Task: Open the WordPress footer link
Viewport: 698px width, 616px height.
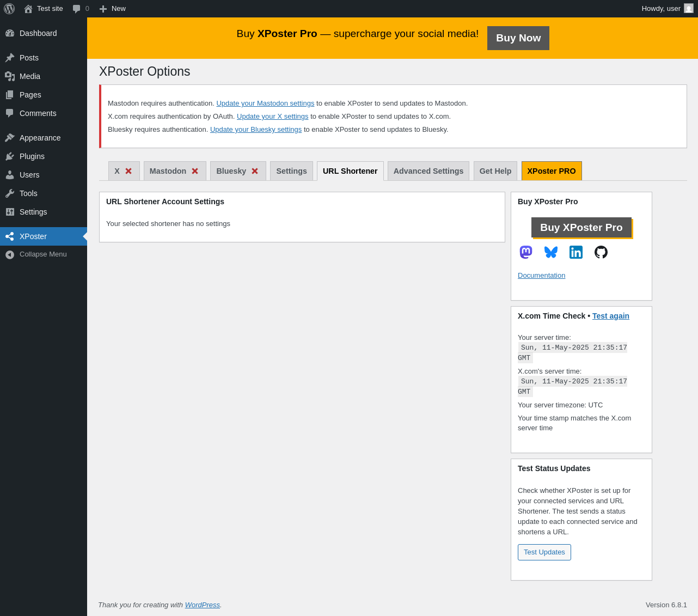Action: click(203, 605)
